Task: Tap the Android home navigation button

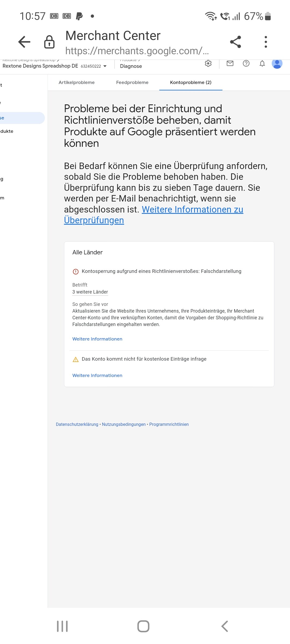Action: [143, 626]
